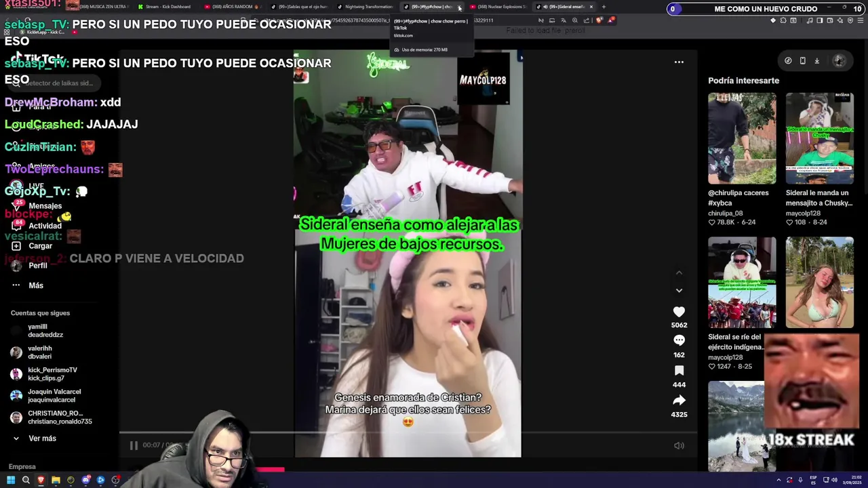Open TikTok coins icon in header pill
868x488 pixels.
(788, 60)
